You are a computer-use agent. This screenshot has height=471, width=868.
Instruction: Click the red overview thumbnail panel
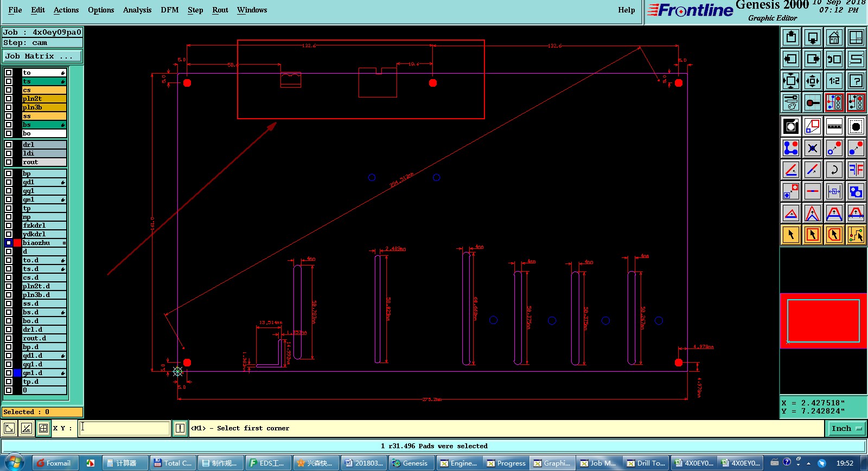[824, 321]
